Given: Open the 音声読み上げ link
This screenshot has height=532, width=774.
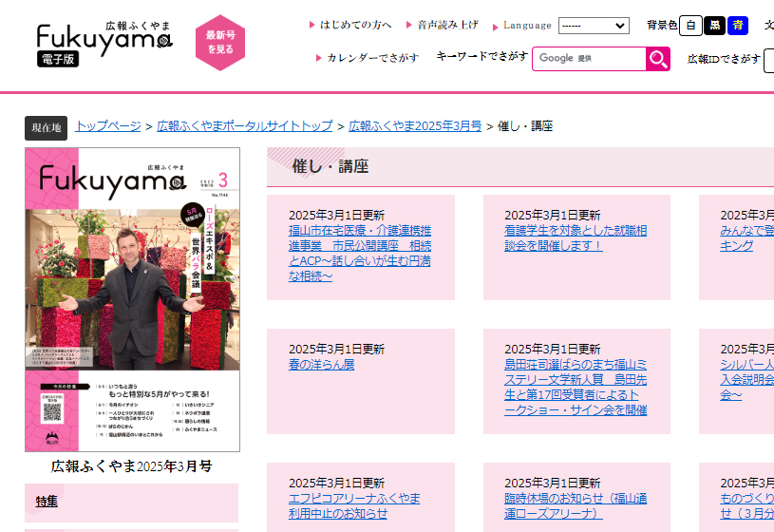Looking at the screenshot, I should 447,25.
